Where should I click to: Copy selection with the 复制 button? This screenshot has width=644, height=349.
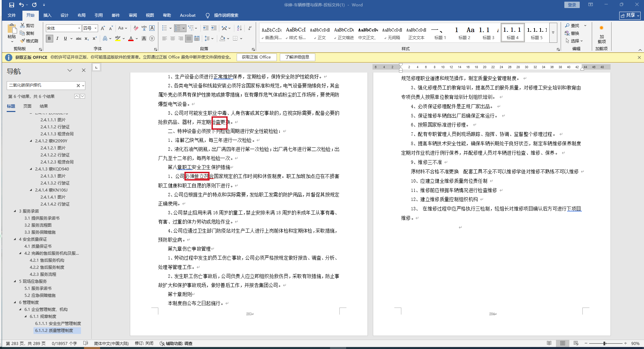[x=27, y=33]
